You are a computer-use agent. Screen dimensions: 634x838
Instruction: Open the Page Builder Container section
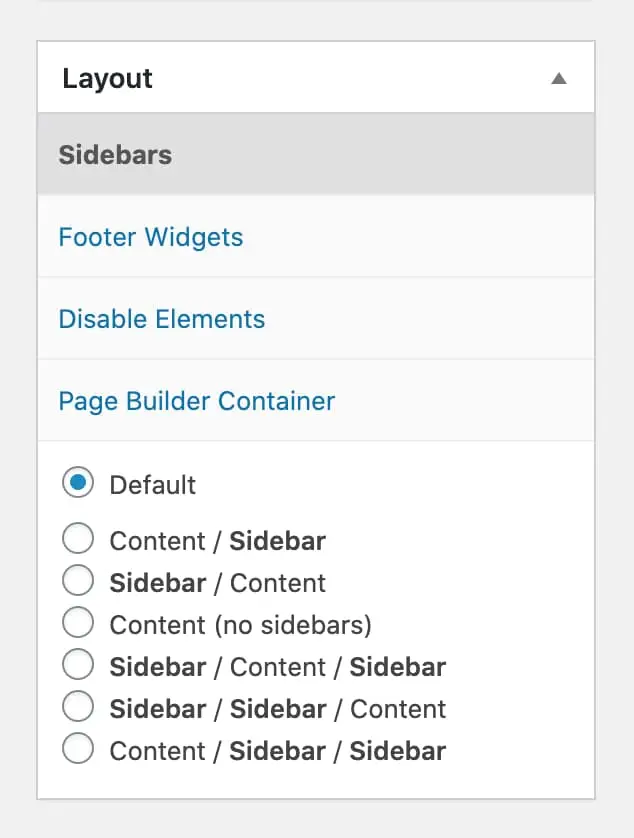pos(196,400)
